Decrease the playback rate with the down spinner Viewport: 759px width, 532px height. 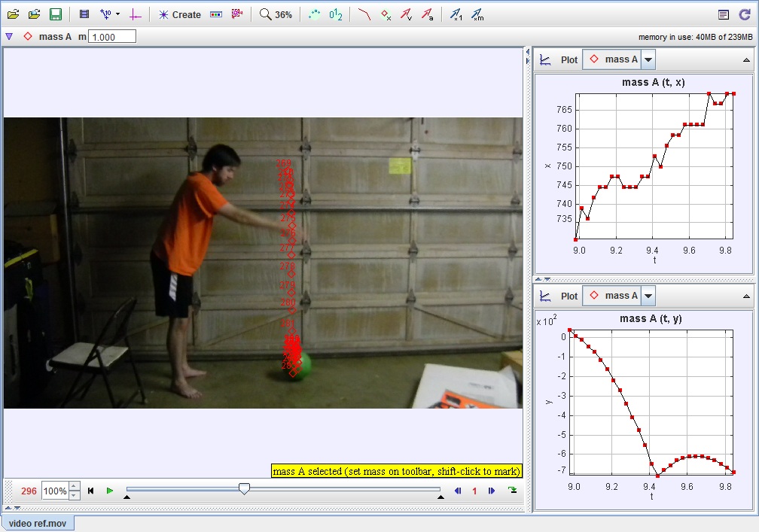click(x=75, y=495)
